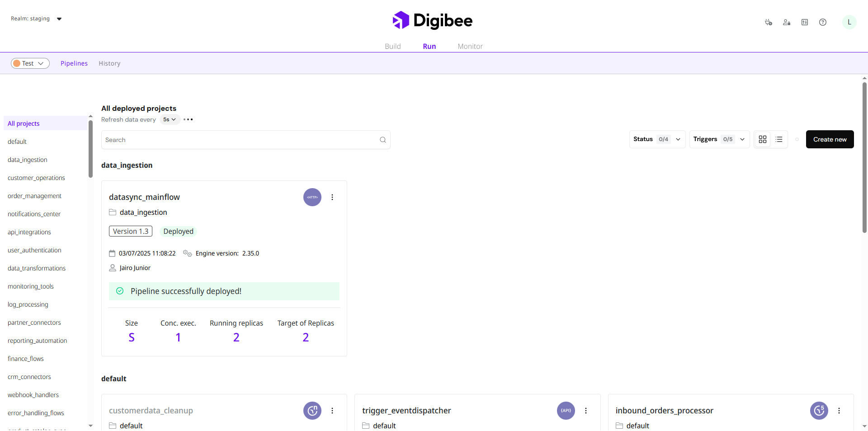Switch to grid card view

tap(763, 139)
